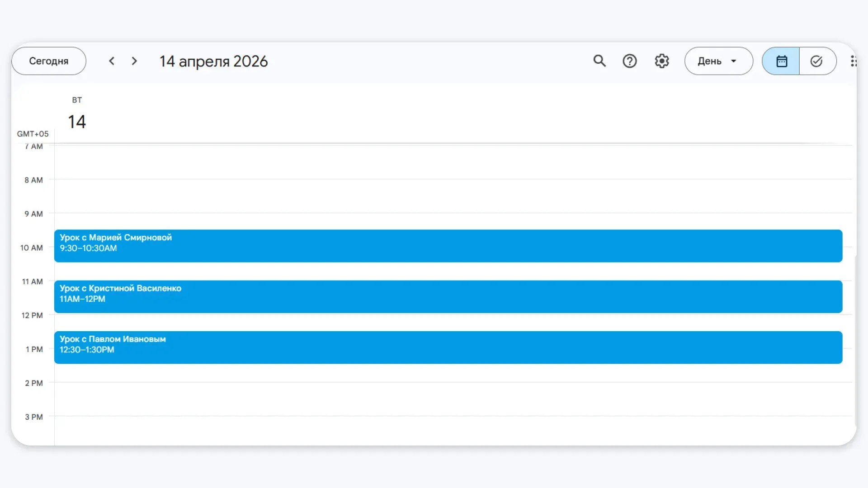This screenshot has width=868, height=488.
Task: Switch to calendar view icon
Action: [781, 61]
